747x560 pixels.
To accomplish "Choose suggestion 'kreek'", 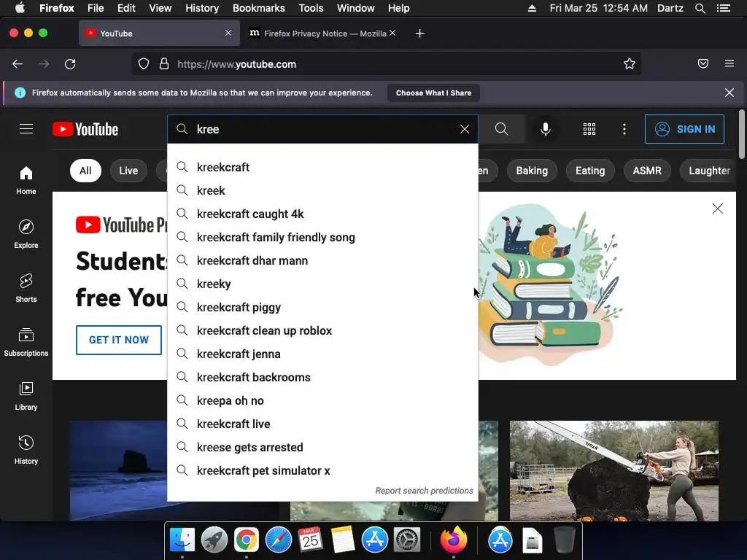I will coord(322,190).
